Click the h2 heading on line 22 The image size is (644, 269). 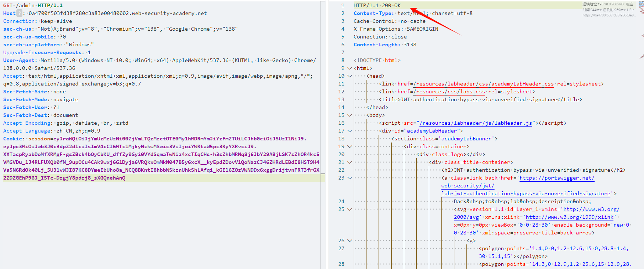pos(533,170)
